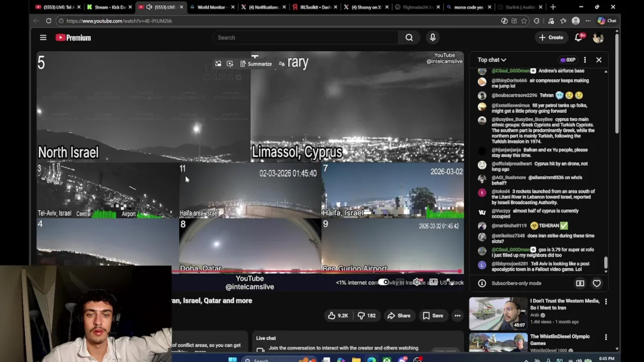The image size is (644, 362).
Task: Switch to the Flightradar24 tab
Action: tap(418, 7)
